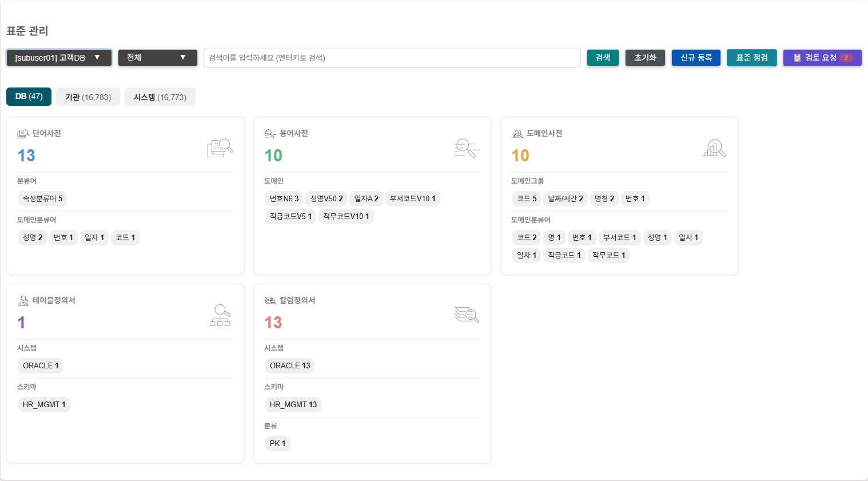The width and height of the screenshot is (868, 481).
Task: Select the 날짜/시간 2 chip
Action: coord(566,198)
